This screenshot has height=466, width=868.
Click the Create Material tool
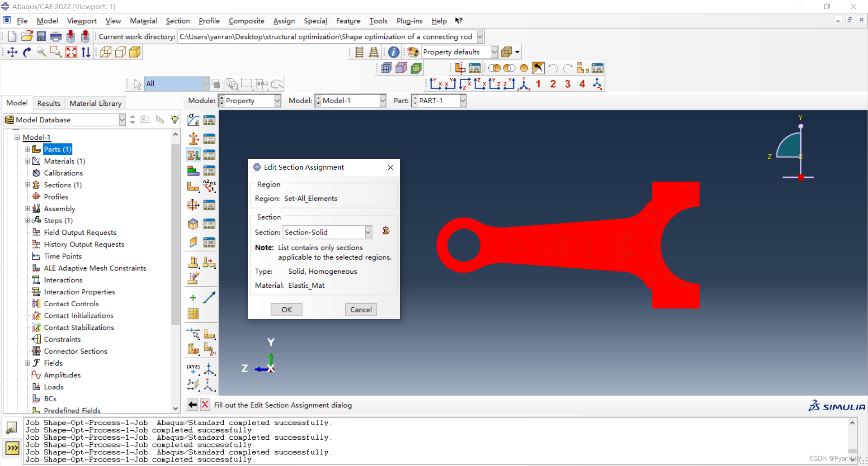click(x=193, y=120)
